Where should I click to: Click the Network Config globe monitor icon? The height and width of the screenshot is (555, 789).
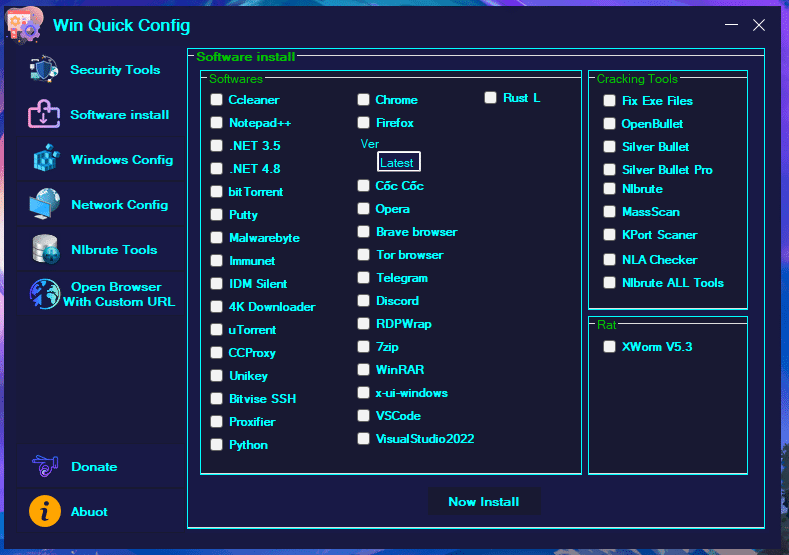(x=45, y=203)
